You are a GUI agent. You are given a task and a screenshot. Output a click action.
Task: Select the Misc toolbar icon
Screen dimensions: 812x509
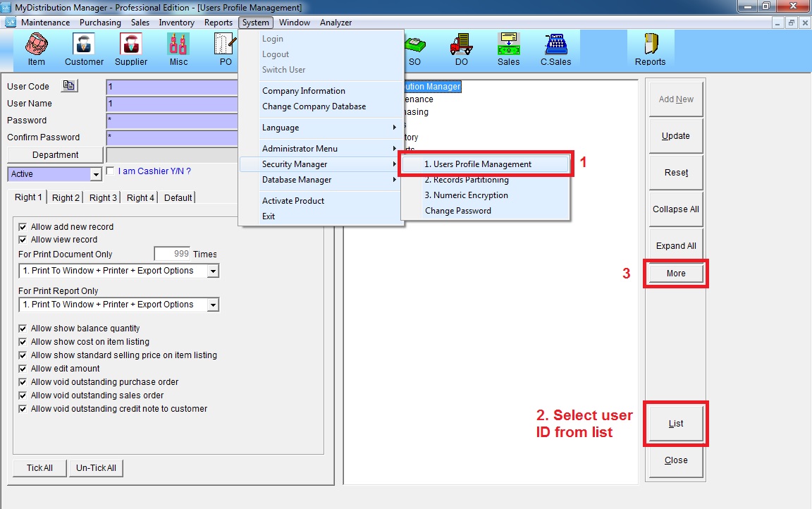tap(178, 49)
